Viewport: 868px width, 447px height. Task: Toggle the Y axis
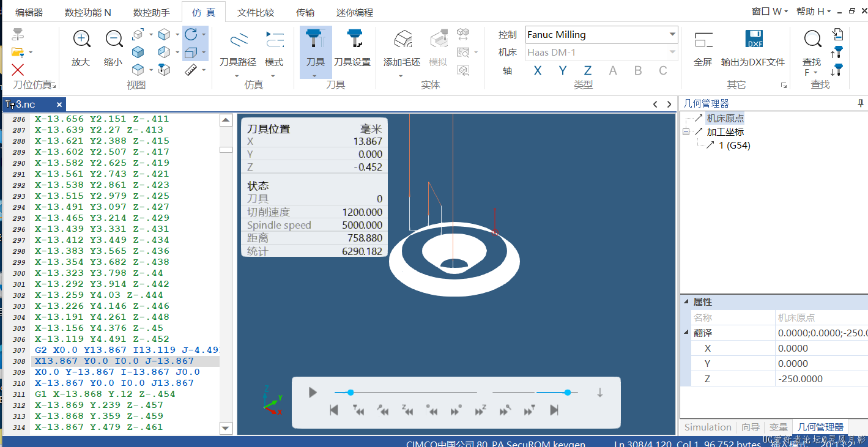(x=562, y=71)
